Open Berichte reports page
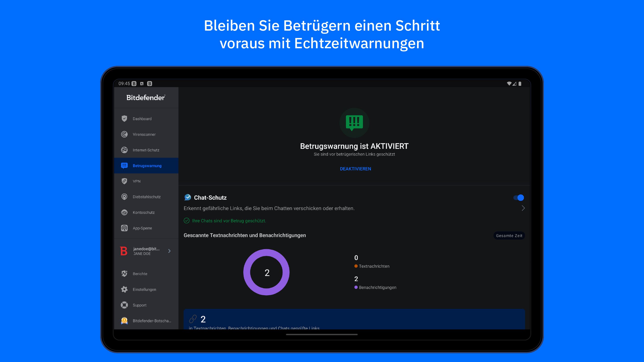This screenshot has height=362, width=644. coord(146,274)
